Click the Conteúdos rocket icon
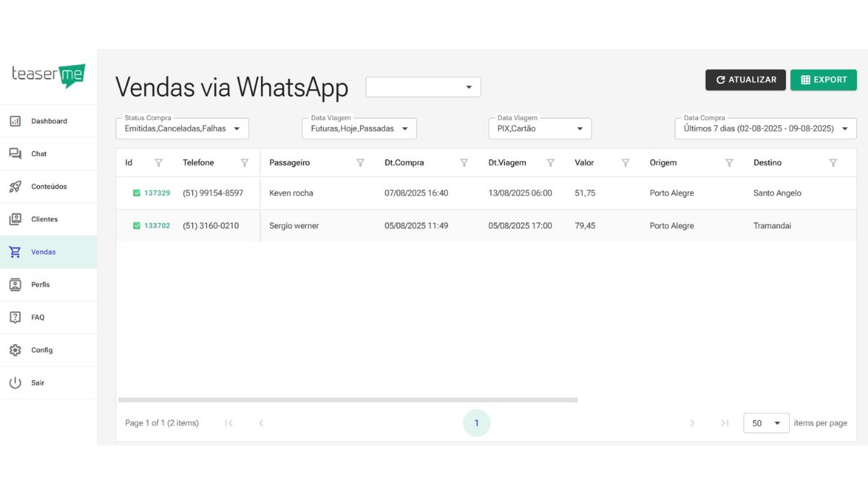The image size is (868, 488). pos(15,187)
